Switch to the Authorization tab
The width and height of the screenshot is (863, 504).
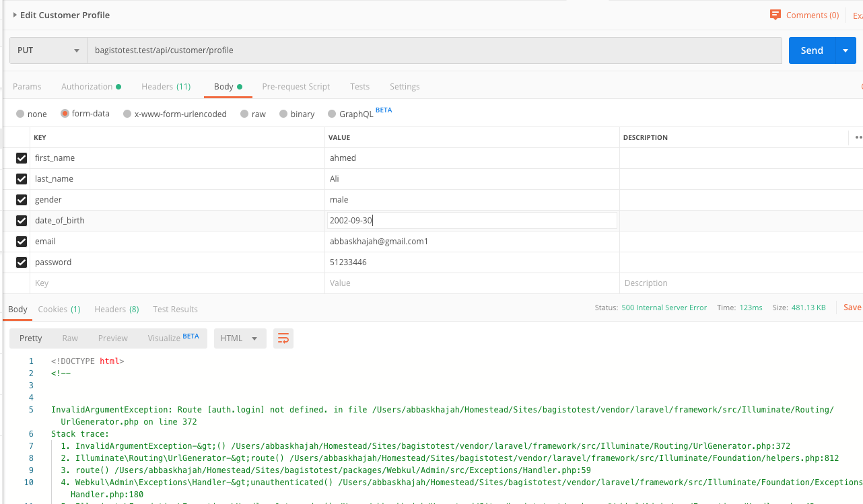pos(91,86)
